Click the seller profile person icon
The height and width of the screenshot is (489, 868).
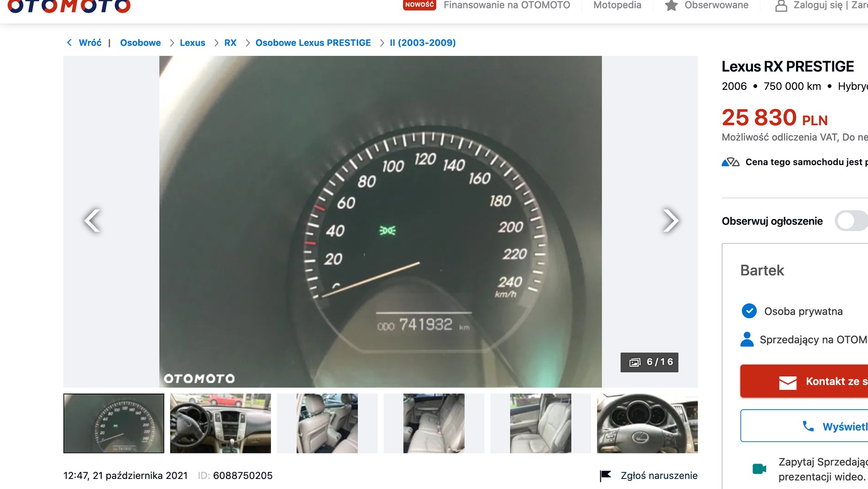(747, 340)
